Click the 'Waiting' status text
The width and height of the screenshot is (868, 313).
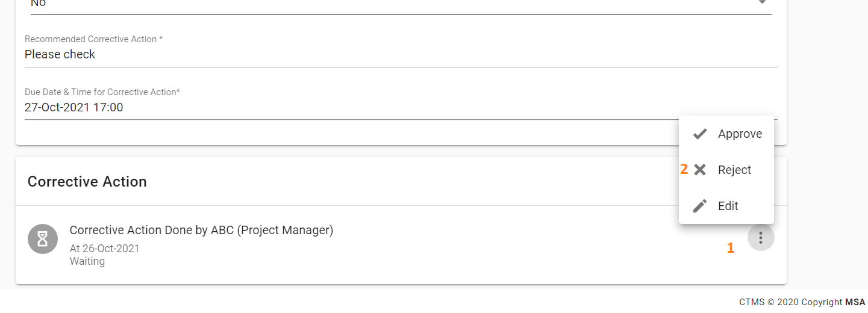click(x=87, y=261)
